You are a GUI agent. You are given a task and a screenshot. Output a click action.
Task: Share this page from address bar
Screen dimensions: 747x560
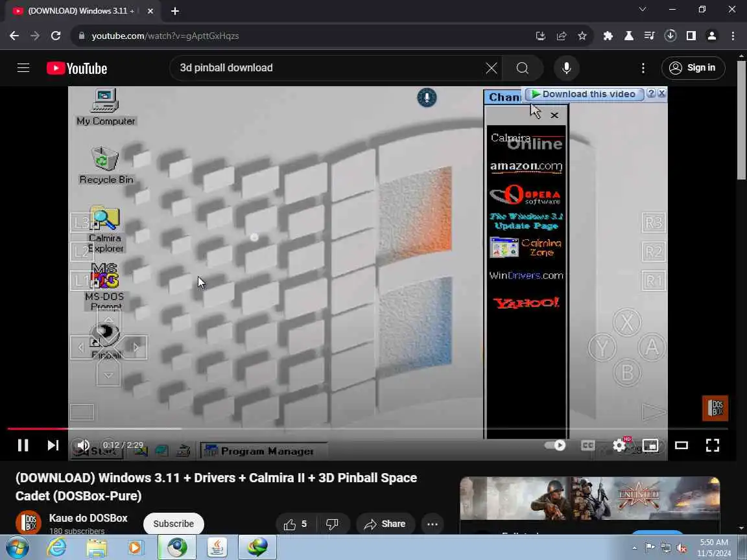point(561,36)
